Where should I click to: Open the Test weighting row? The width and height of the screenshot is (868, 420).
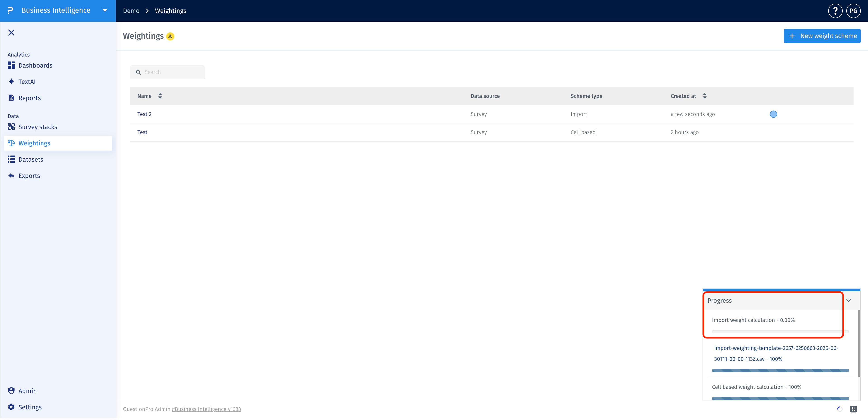pos(492,132)
